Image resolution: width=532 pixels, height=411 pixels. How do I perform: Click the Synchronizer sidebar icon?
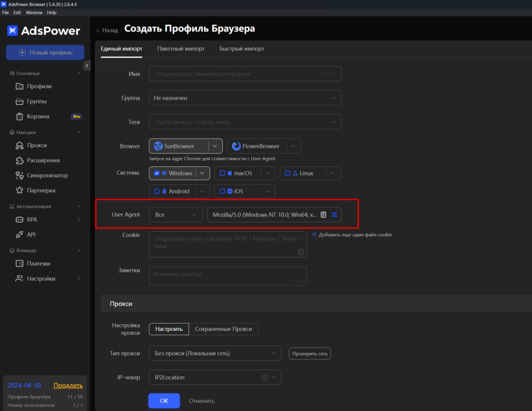coord(19,176)
